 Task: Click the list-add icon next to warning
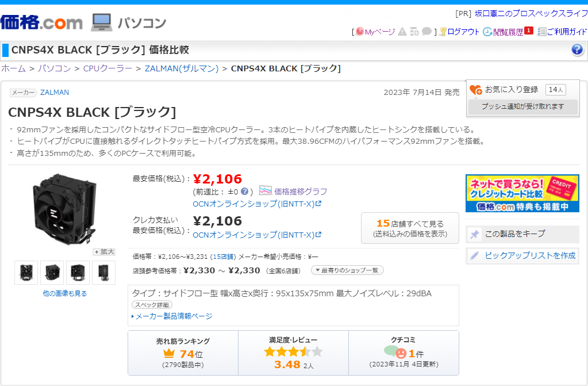pos(414,32)
